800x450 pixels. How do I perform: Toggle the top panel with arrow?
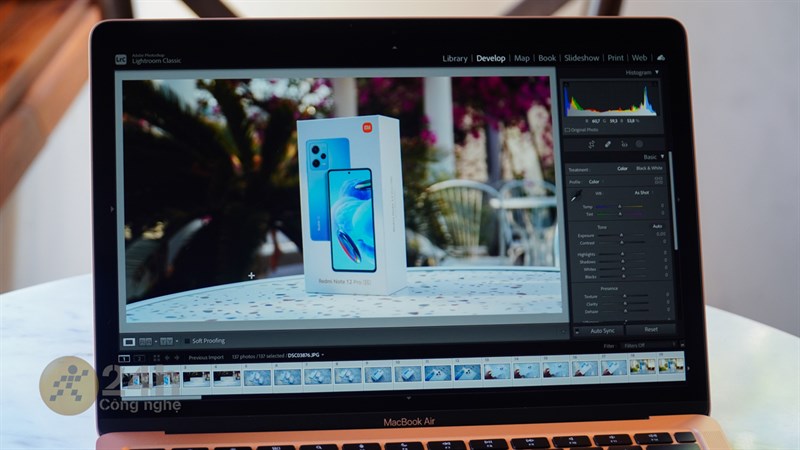coord(394,47)
